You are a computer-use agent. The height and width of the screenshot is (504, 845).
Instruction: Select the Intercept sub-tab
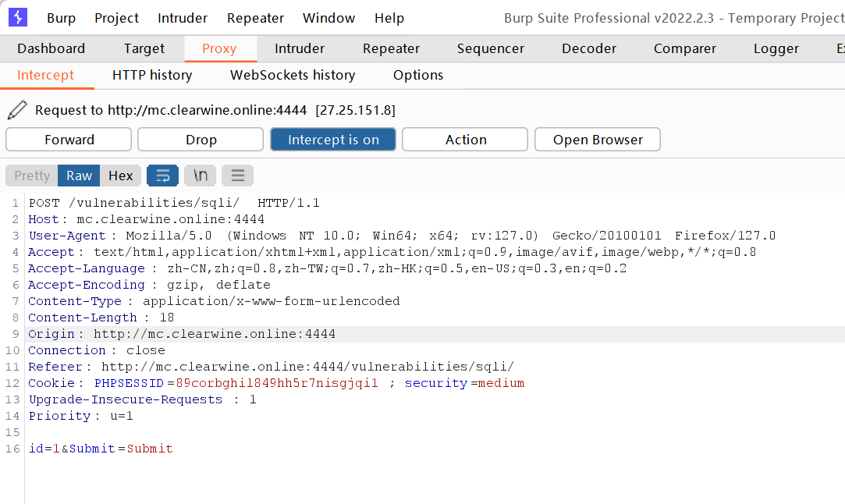pos(46,75)
